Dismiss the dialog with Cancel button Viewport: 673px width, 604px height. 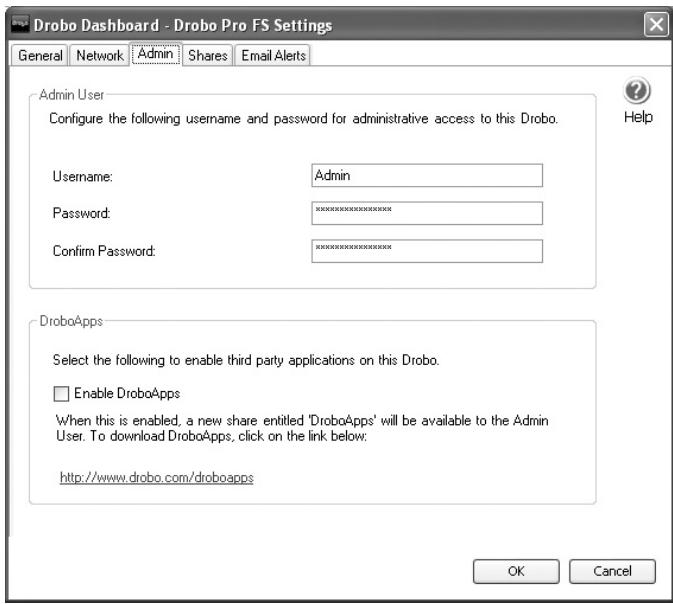pyautogui.click(x=612, y=571)
